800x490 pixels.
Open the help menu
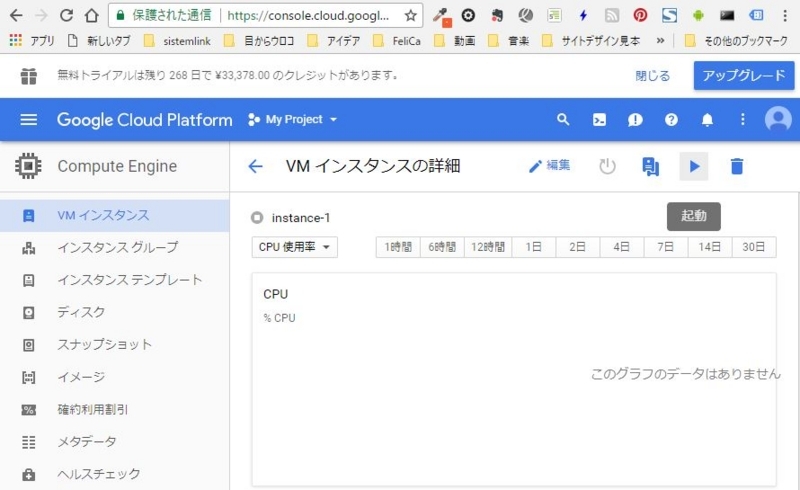click(x=671, y=120)
